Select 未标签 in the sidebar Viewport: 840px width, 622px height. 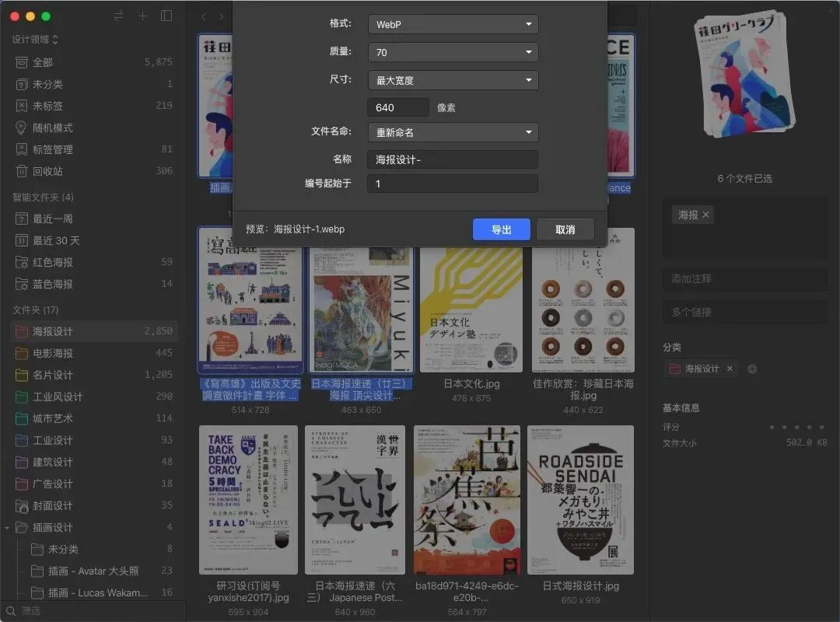94,106
